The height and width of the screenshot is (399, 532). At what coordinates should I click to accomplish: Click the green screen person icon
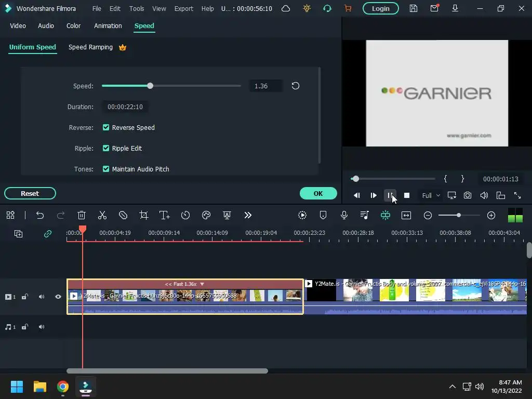(227, 215)
